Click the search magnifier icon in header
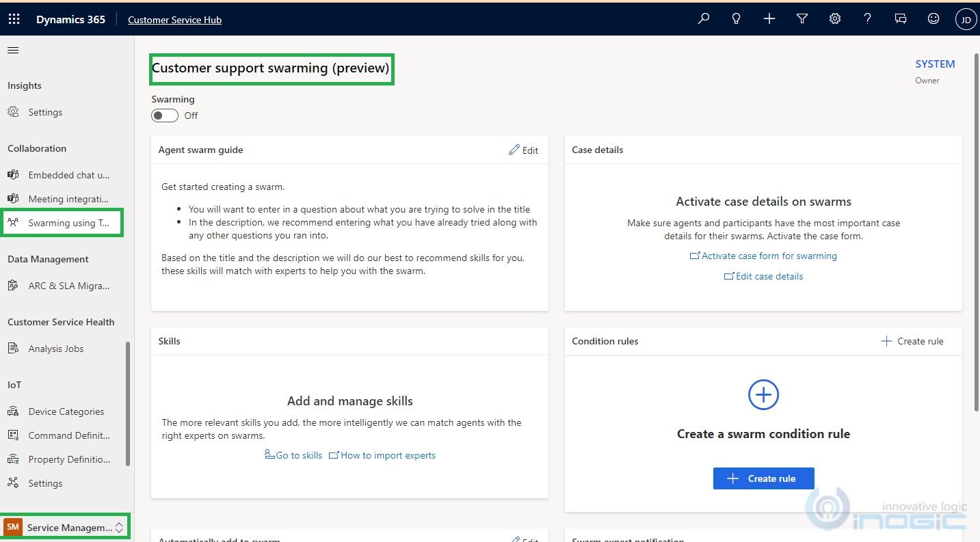The width and height of the screenshot is (980, 542). pyautogui.click(x=704, y=19)
